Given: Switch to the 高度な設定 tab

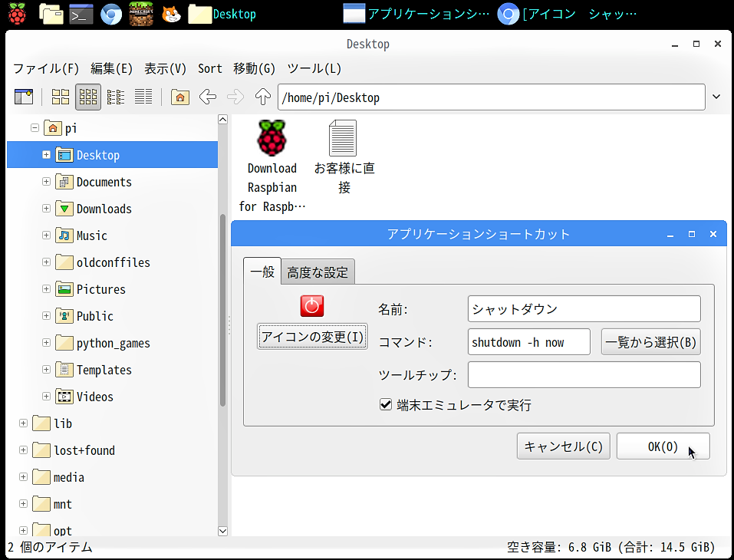Looking at the screenshot, I should [318, 272].
